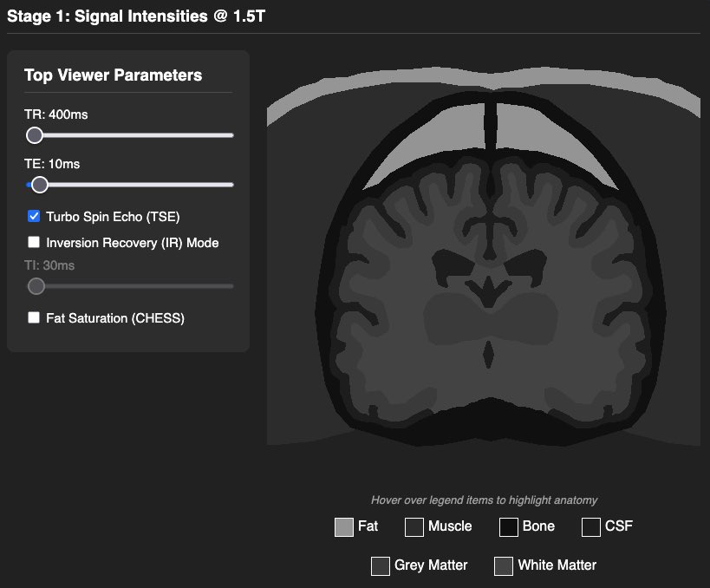
Task: Enable Fat Saturation (CHESS) checkbox
Action: (x=34, y=317)
